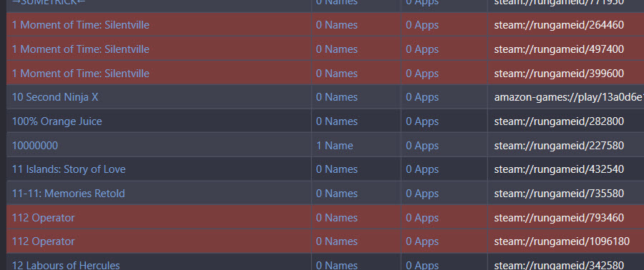Screen dimensions: 644x270
Task: Click '0 Apps' in 100% Orange Juice row
Action: pos(422,121)
